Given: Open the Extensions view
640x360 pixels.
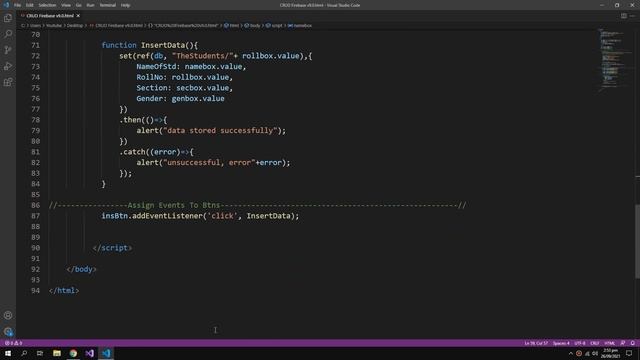Looking at the screenshot, I should pyautogui.click(x=8, y=82).
